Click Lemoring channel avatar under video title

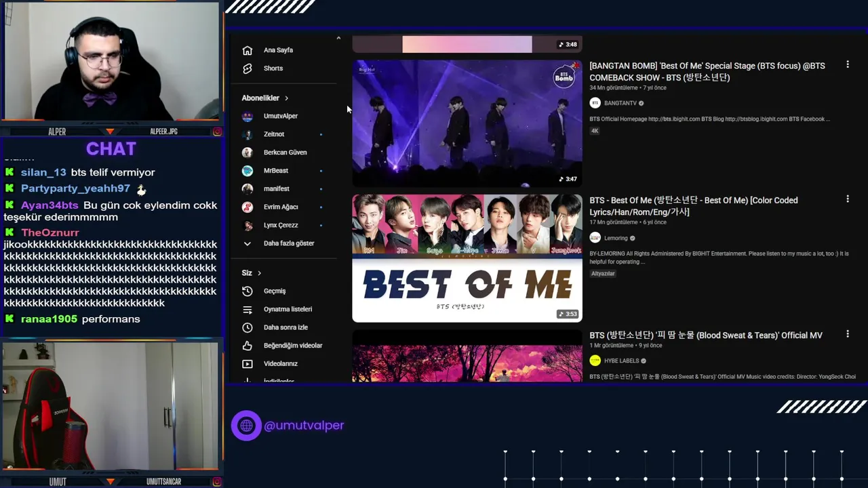pyautogui.click(x=595, y=238)
